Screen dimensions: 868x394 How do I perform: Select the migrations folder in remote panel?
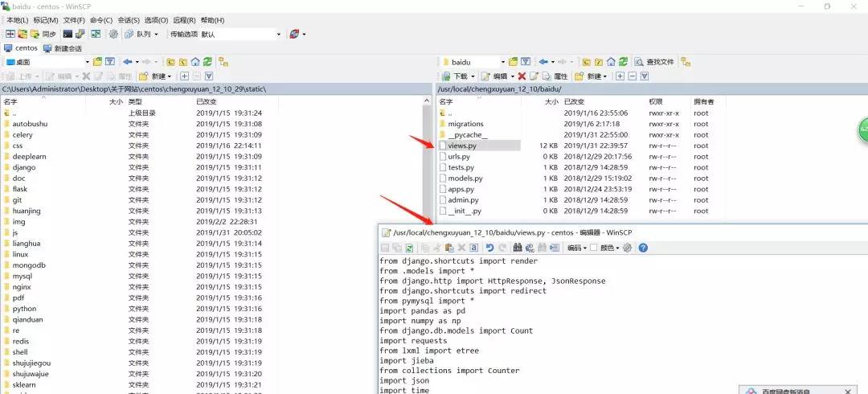[x=465, y=124]
